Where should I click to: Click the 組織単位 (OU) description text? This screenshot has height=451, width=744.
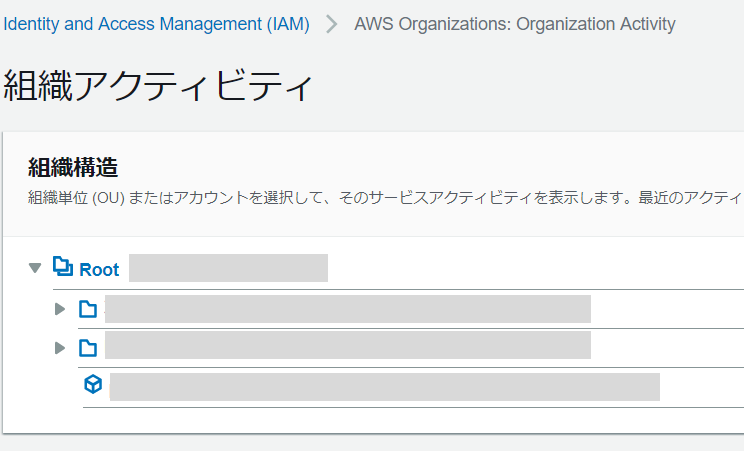(76, 197)
